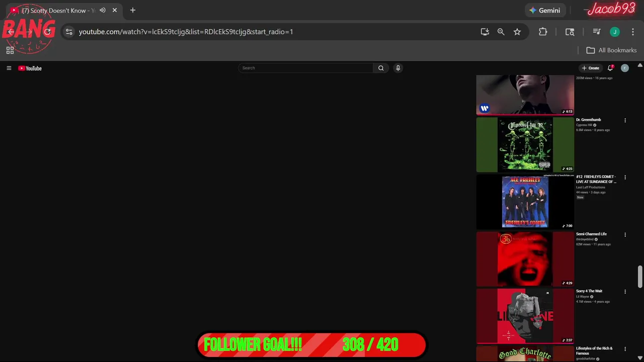
Task: View site information icon in address bar
Action: 69,32
